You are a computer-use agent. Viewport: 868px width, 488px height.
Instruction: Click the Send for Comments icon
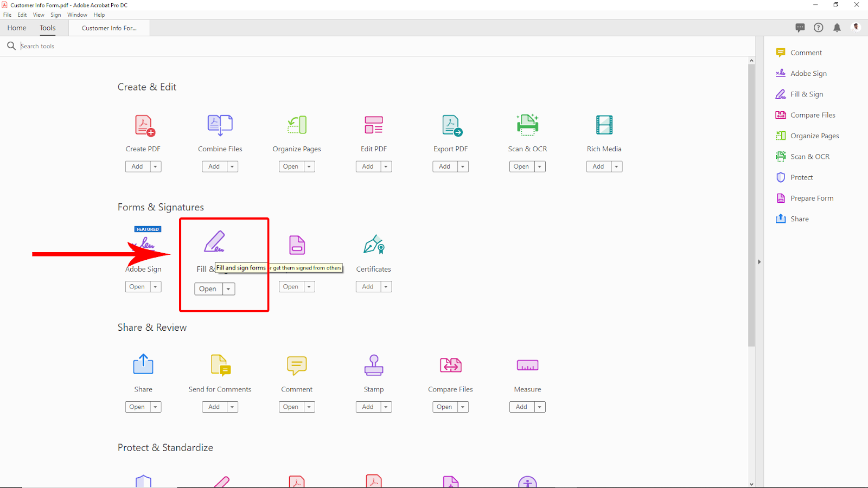point(221,365)
